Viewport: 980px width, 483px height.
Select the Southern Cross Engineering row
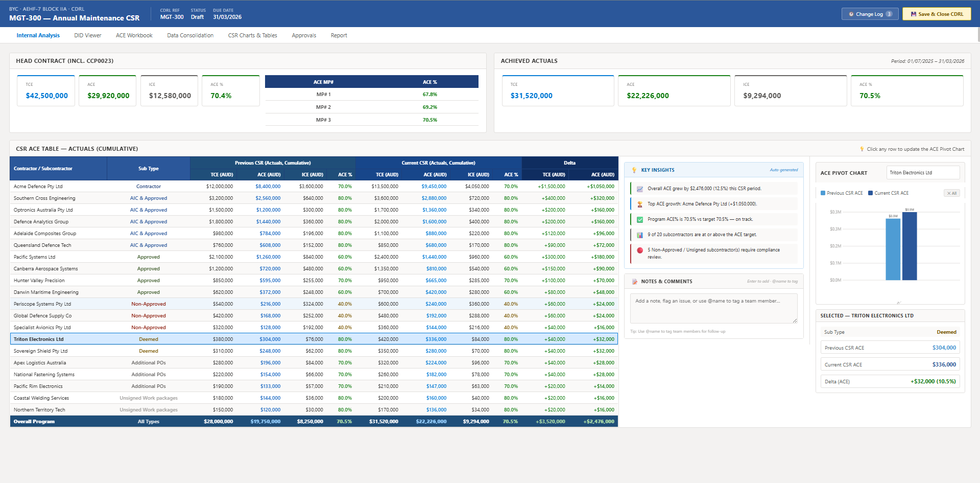click(x=314, y=198)
